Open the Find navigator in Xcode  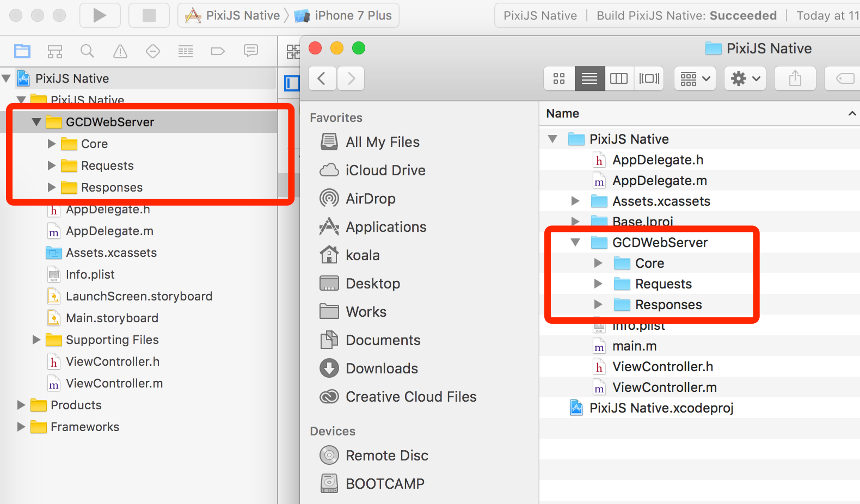pos(87,52)
